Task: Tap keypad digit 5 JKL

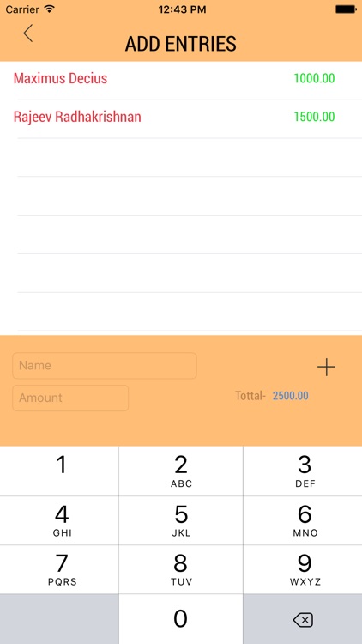Action: pyautogui.click(x=181, y=520)
